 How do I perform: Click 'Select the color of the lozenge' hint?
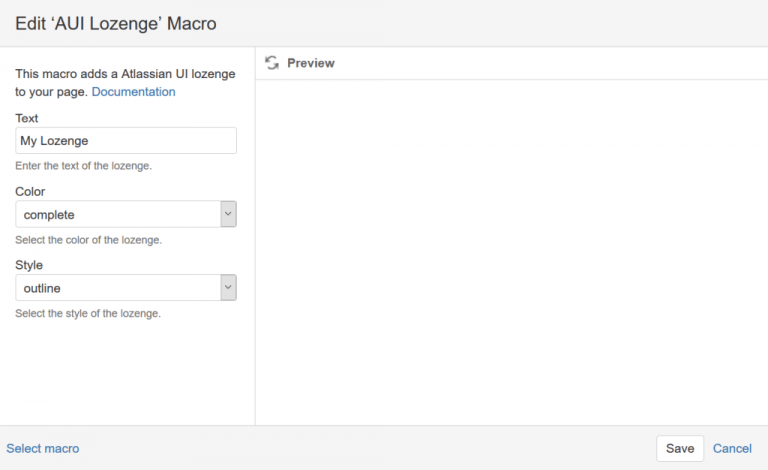click(88, 240)
